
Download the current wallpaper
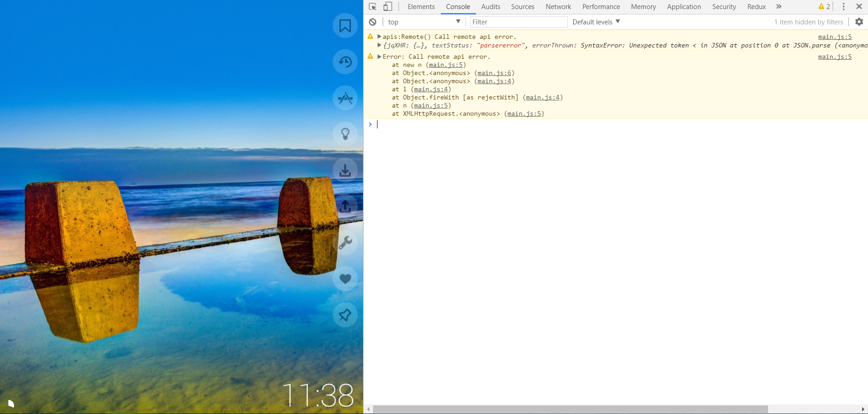click(x=345, y=170)
